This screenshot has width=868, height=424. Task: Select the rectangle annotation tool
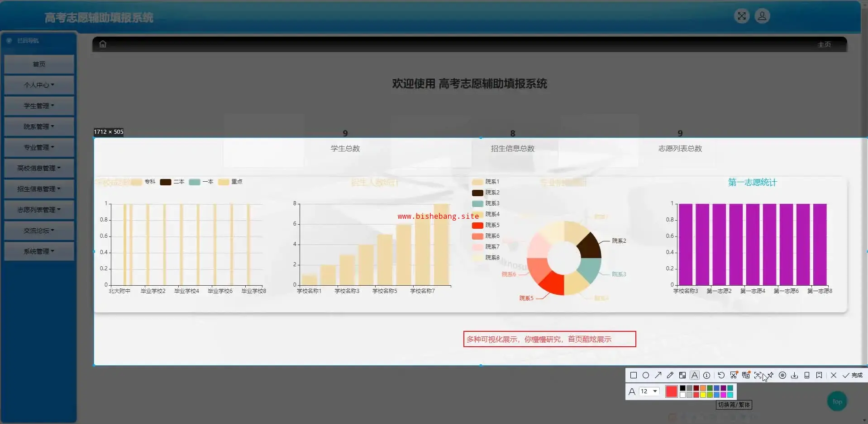click(634, 375)
